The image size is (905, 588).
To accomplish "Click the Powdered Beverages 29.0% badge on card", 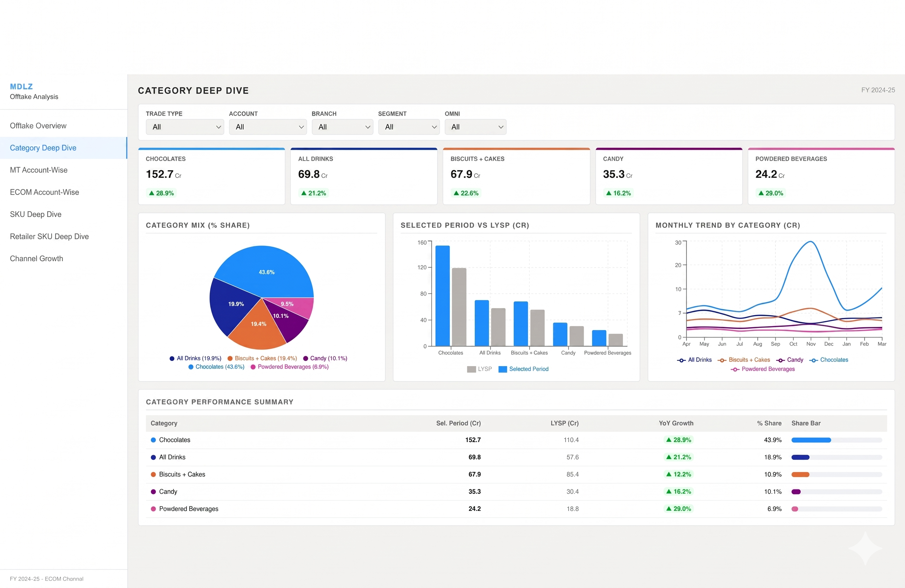I will coord(771,193).
